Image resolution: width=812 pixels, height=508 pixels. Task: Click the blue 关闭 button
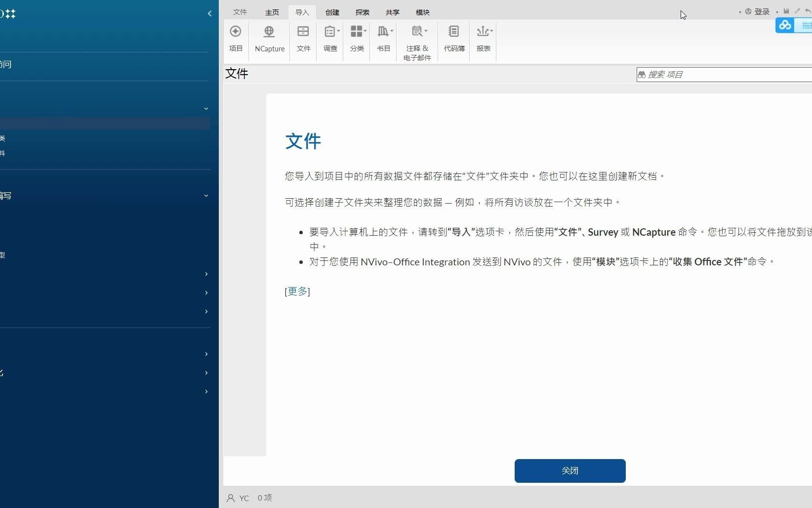[x=570, y=471]
